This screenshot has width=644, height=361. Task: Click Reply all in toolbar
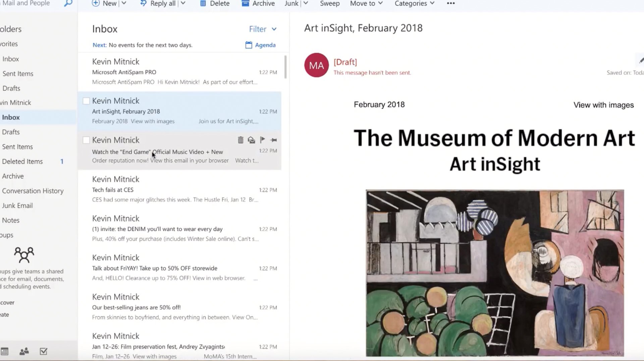point(158,3)
